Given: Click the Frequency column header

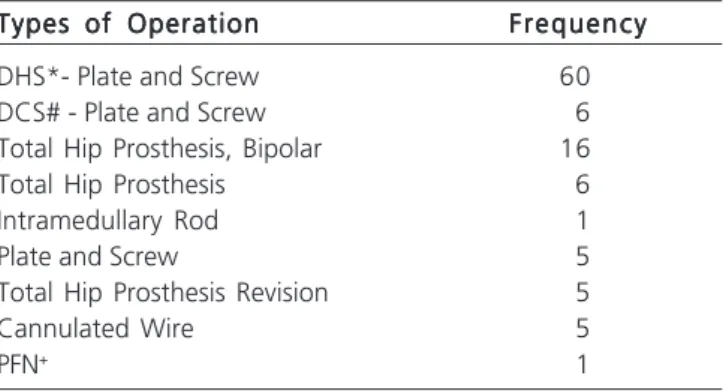Looking at the screenshot, I should click(578, 24).
